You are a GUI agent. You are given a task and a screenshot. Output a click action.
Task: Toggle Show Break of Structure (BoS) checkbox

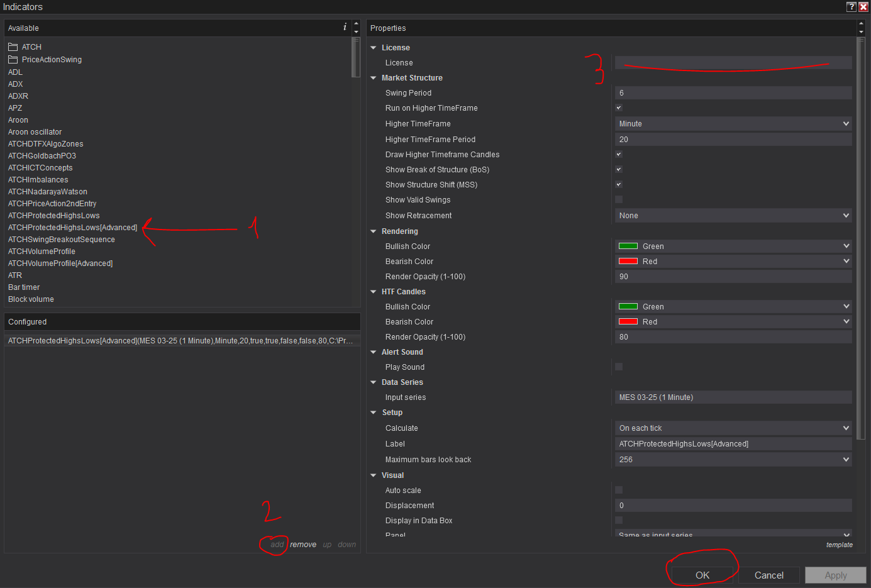pyautogui.click(x=619, y=169)
